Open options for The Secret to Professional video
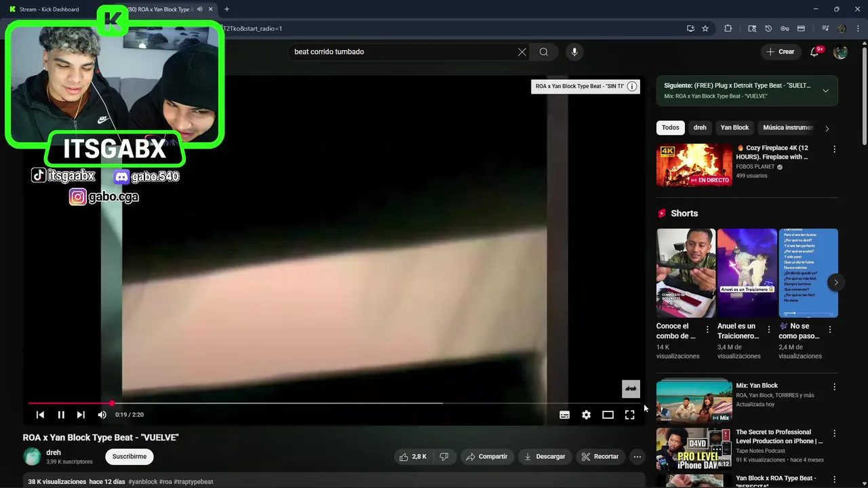 (x=834, y=433)
